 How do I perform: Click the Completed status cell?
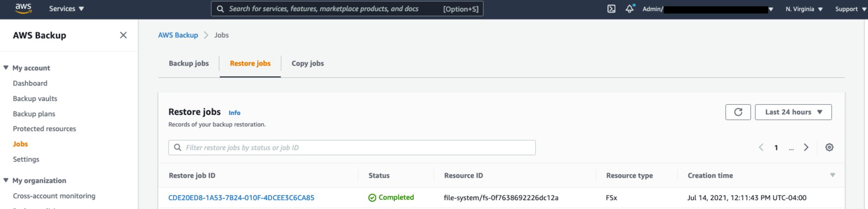[391, 197]
